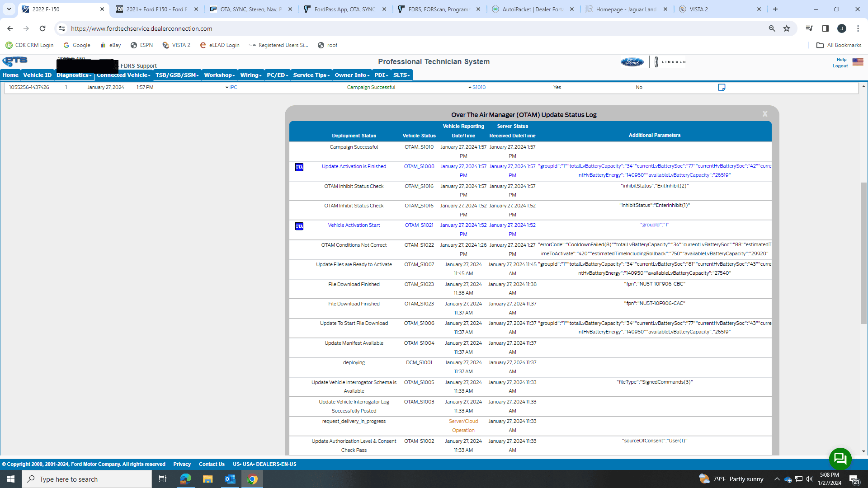Close the OTAM Update Status Log popup
The height and width of the screenshot is (488, 868).
[765, 114]
